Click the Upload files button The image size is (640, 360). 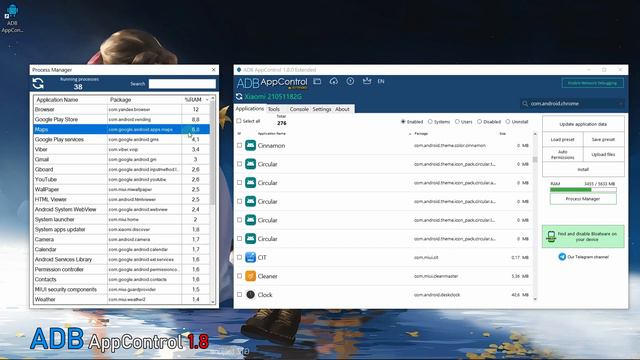pyautogui.click(x=603, y=154)
